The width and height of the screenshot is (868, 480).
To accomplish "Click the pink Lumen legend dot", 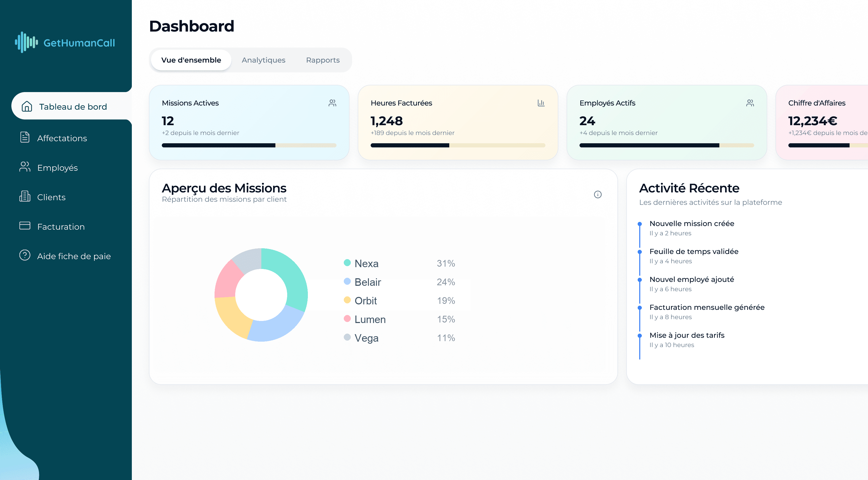I will (x=347, y=319).
